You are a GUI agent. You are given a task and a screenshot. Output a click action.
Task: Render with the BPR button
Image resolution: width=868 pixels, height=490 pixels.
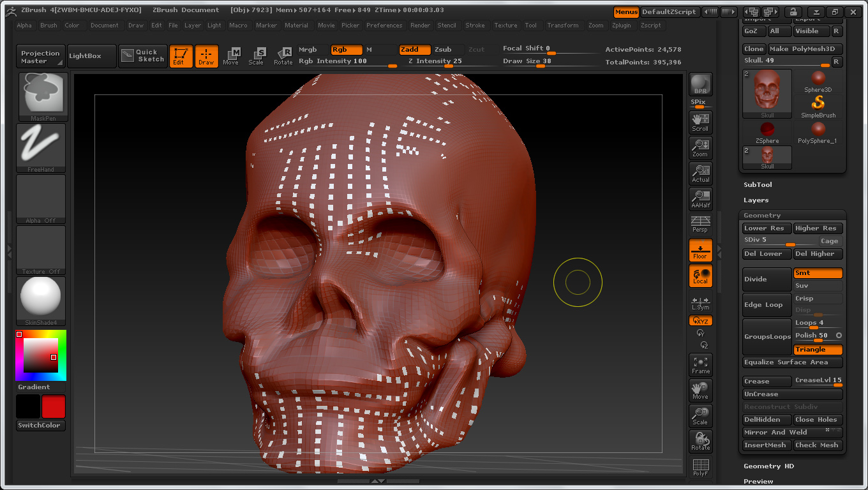coord(701,84)
